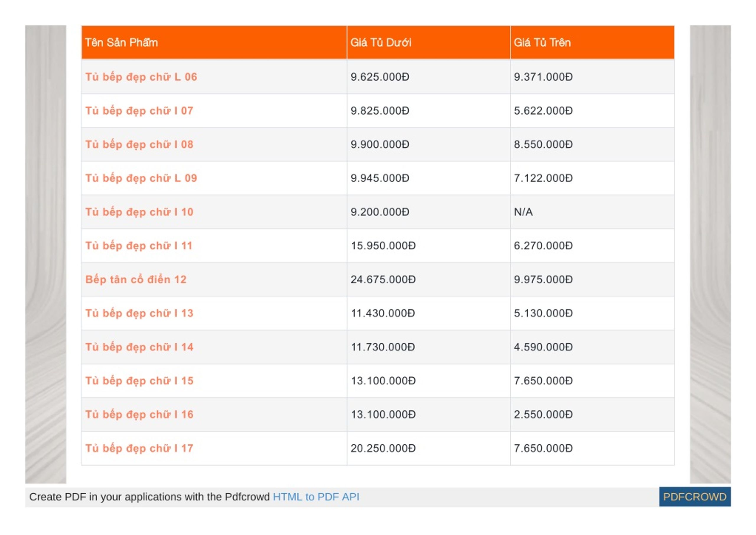This screenshot has width=756, height=535.
Task: Select price 9.975.000Đ
Action: point(543,280)
